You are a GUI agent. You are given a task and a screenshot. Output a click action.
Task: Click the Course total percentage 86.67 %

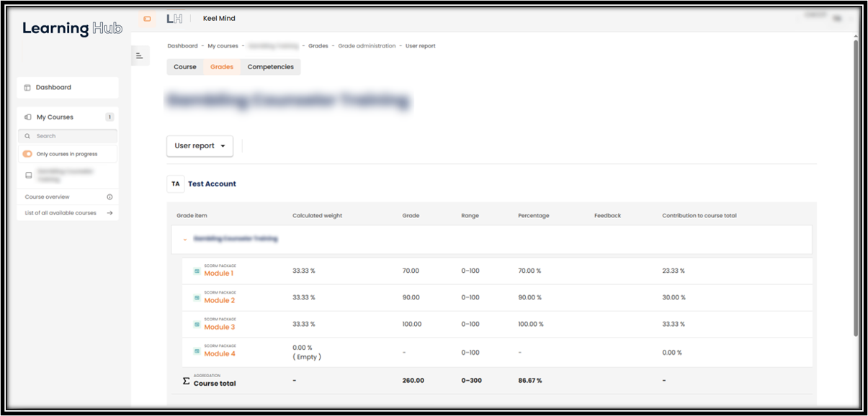pyautogui.click(x=530, y=381)
